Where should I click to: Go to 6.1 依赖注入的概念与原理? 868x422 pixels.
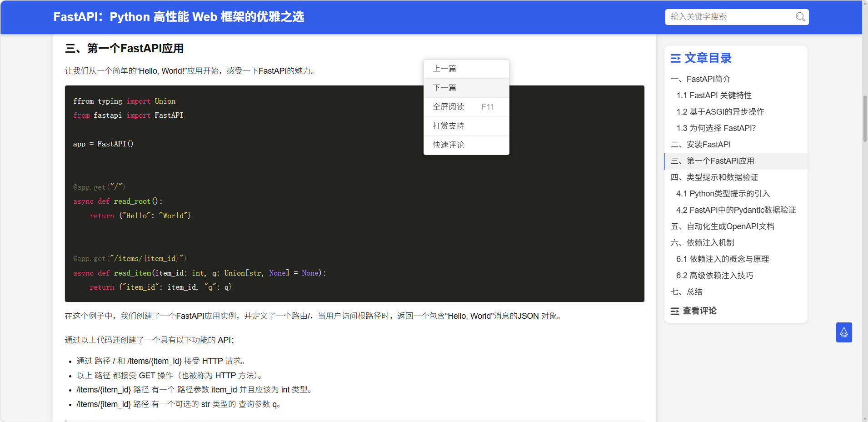[x=723, y=259]
